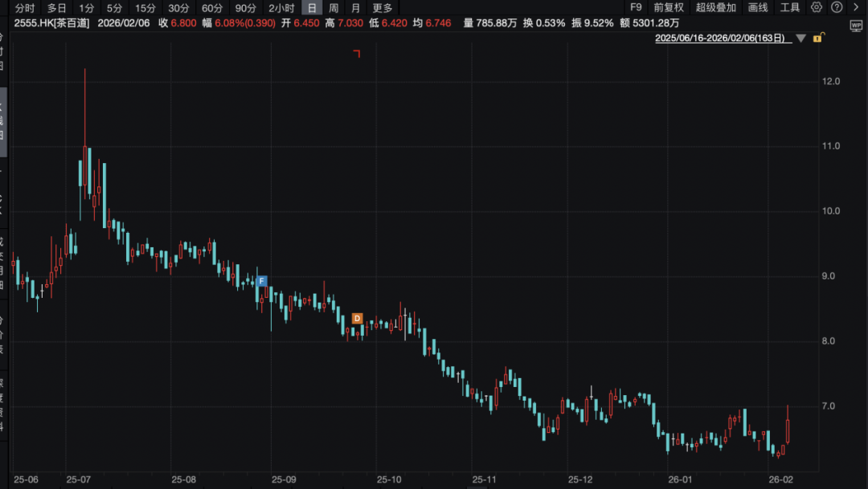Select the 2小时 interval tab

282,8
